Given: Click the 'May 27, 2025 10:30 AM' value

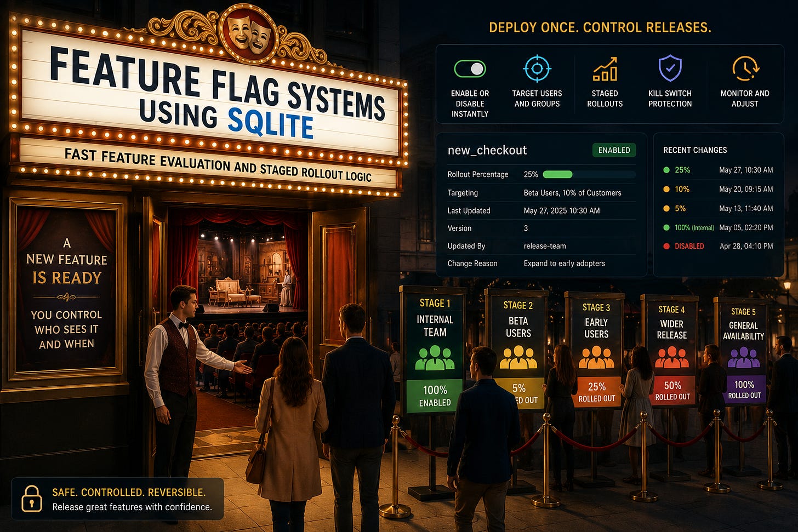Looking at the screenshot, I should point(562,210).
